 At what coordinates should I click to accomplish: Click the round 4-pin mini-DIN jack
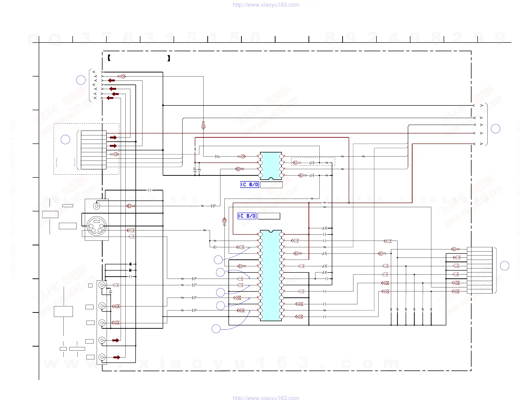(x=96, y=226)
